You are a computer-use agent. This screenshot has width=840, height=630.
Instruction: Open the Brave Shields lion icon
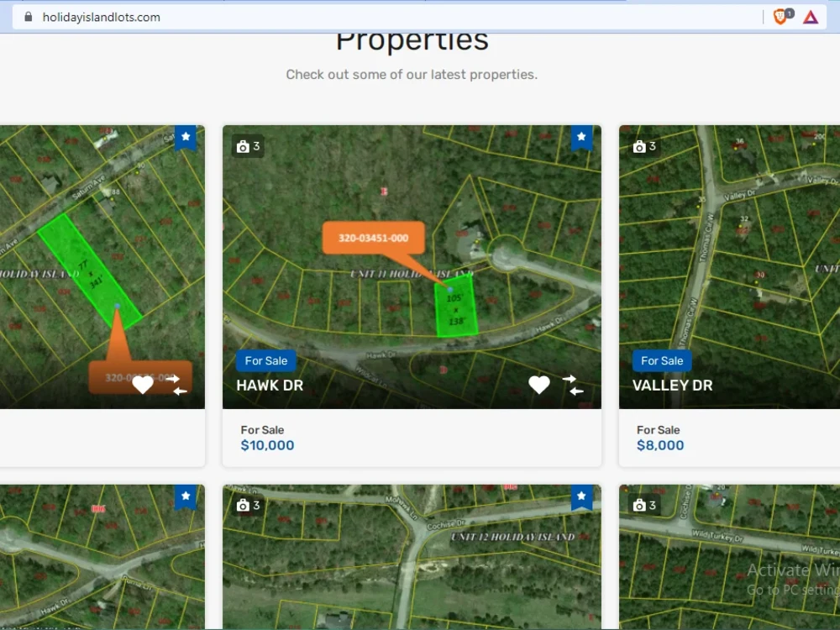780,16
